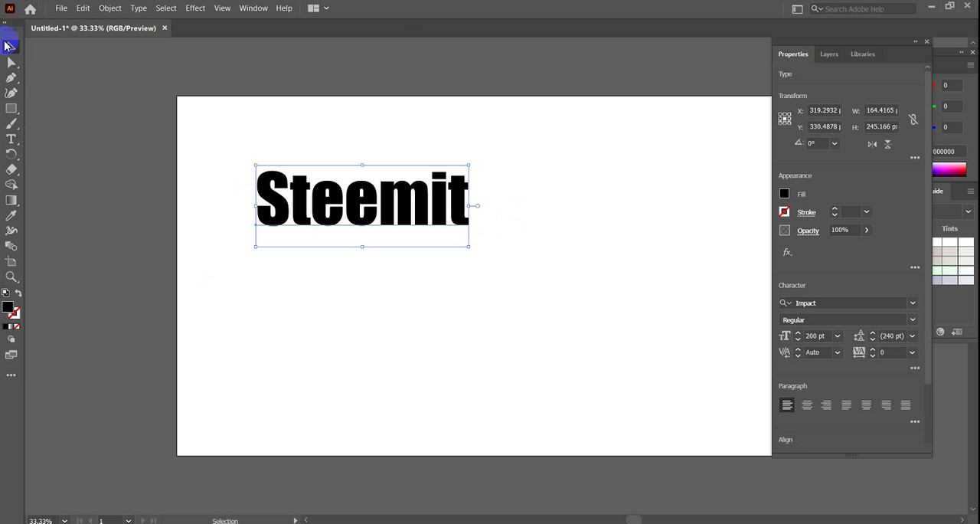Open the tracking value dropdown
980x524 pixels.
(913, 352)
